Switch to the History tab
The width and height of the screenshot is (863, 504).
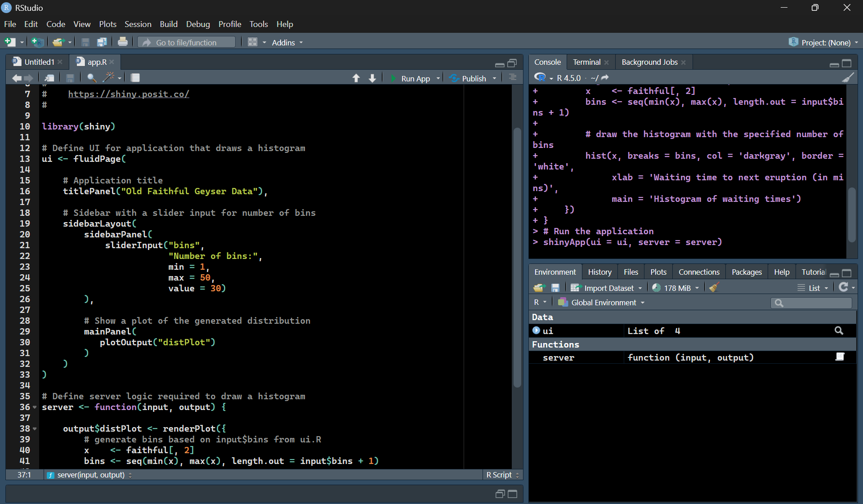pyautogui.click(x=599, y=272)
